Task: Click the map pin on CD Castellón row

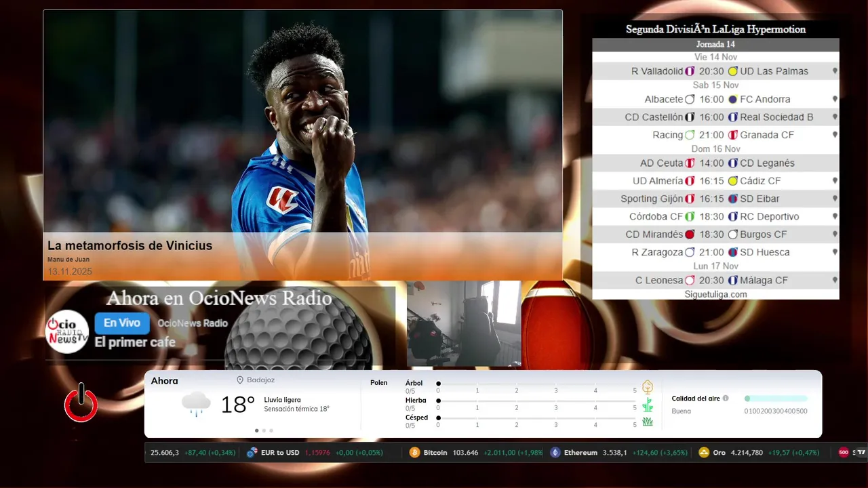Action: (x=835, y=117)
